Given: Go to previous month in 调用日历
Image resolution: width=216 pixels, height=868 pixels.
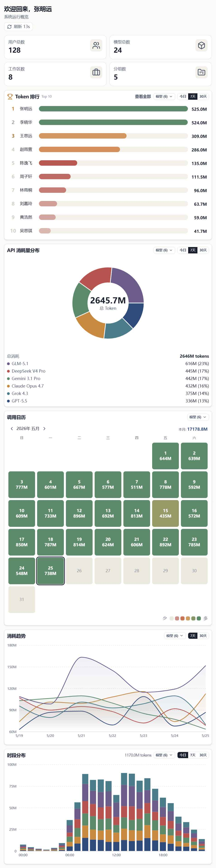Looking at the screenshot, I should pyautogui.click(x=12, y=428).
